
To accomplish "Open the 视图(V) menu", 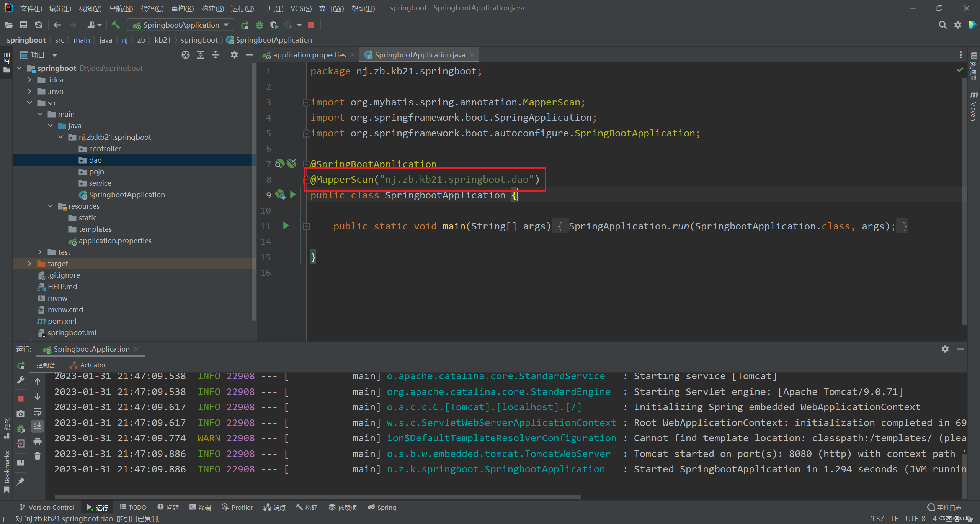I will 90,8.
